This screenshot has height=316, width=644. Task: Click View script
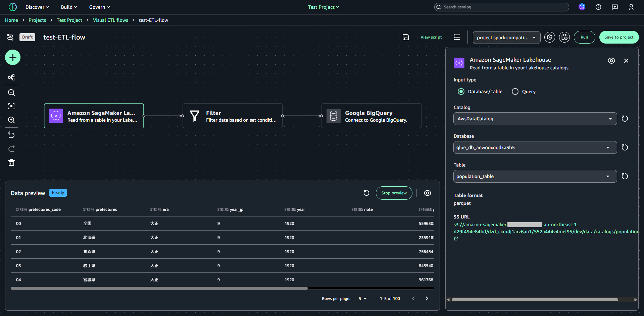(431, 37)
